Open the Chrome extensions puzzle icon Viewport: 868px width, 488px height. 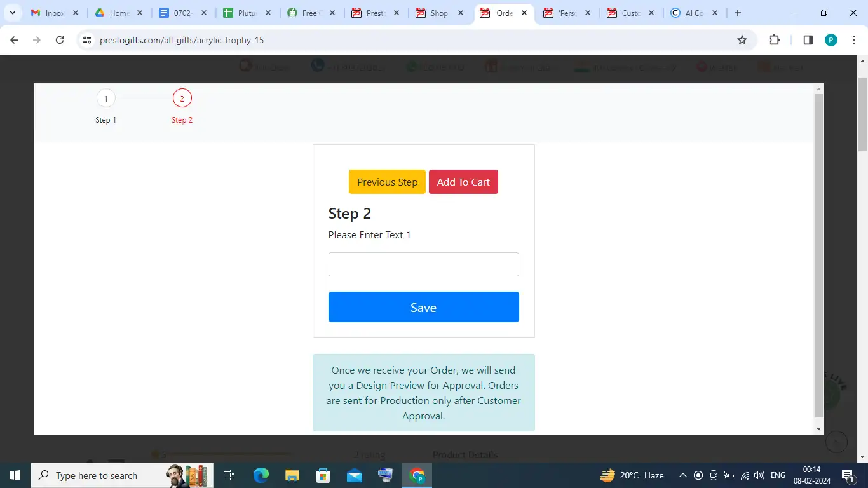click(774, 40)
